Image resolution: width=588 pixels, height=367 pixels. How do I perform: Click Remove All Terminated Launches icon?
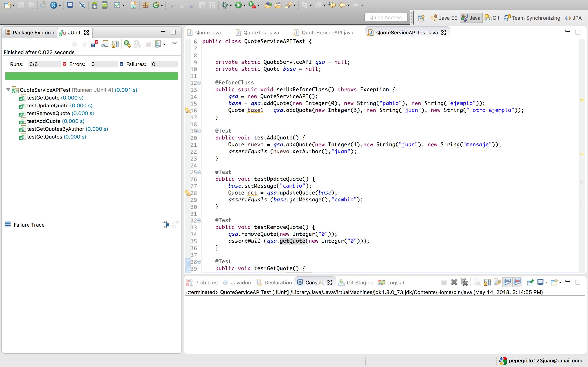(464, 282)
